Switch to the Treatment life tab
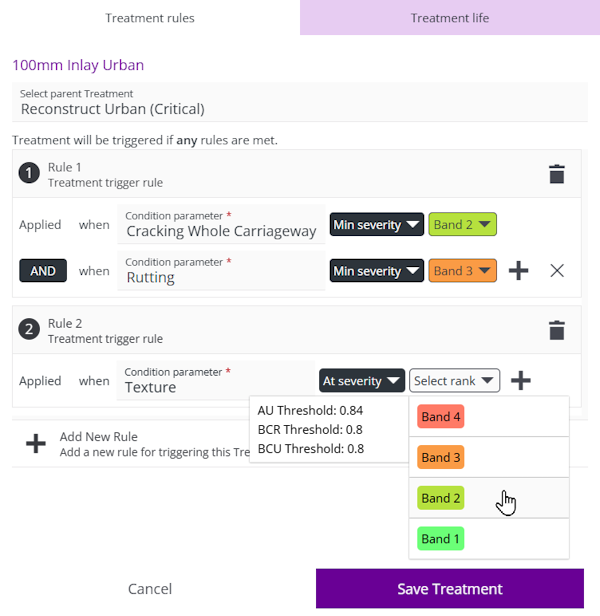Image resolution: width=600 pixels, height=616 pixels. (x=449, y=18)
